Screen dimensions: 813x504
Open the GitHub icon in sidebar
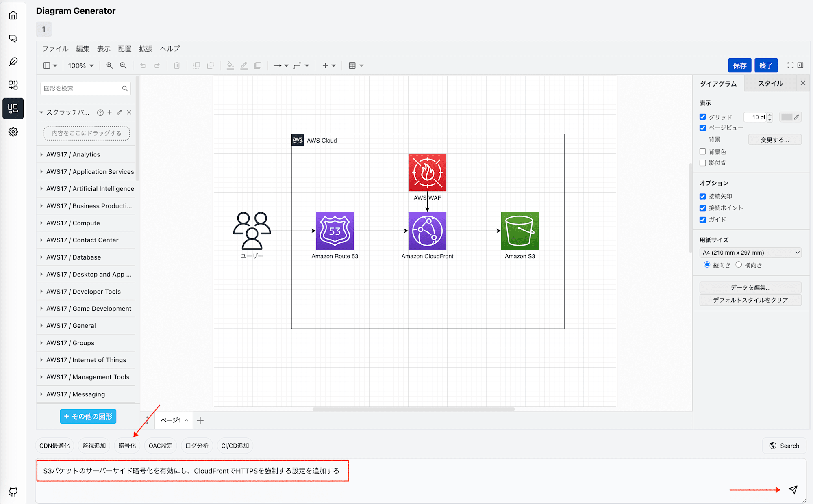click(13, 492)
